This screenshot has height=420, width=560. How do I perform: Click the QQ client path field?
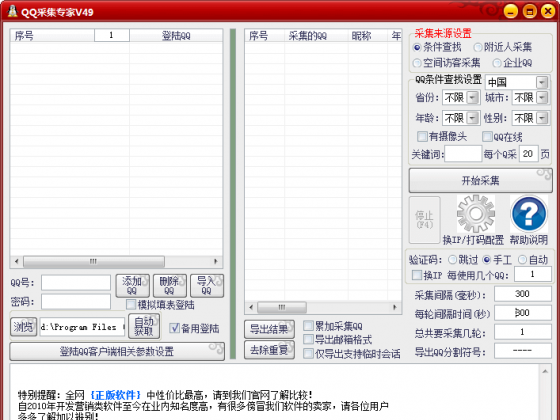pos(82,327)
